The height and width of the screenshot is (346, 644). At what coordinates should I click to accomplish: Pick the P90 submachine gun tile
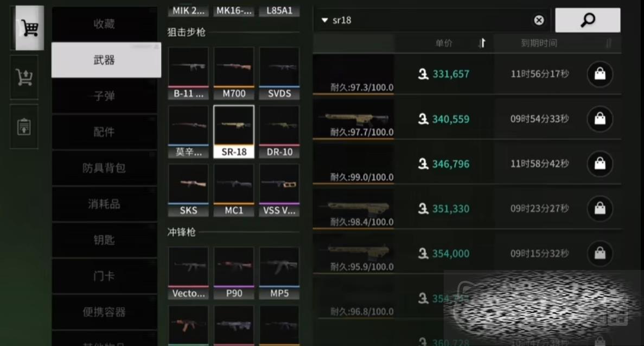point(234,273)
